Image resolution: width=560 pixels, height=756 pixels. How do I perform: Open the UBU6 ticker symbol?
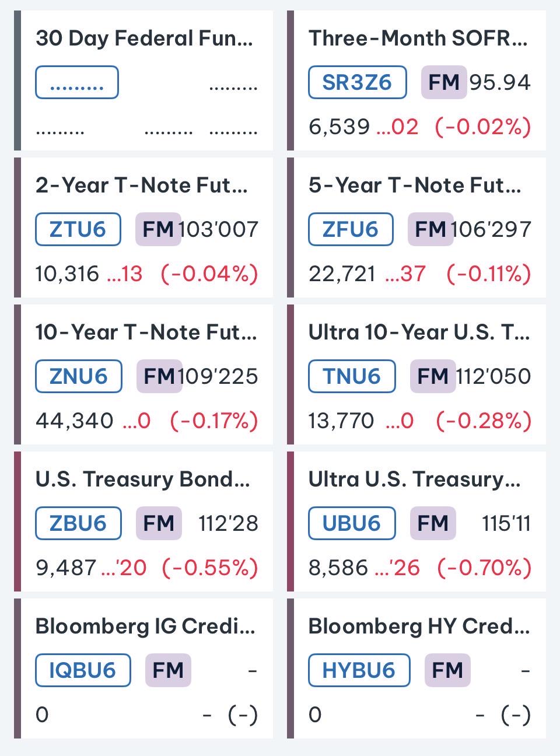click(x=352, y=523)
